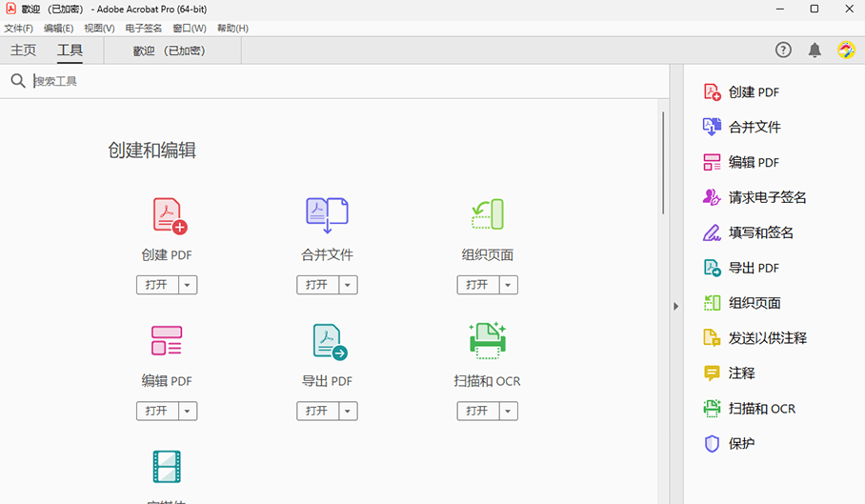The image size is (865, 504).
Task: Click the 扫描和 OCR printer icon in the grid
Action: click(488, 341)
